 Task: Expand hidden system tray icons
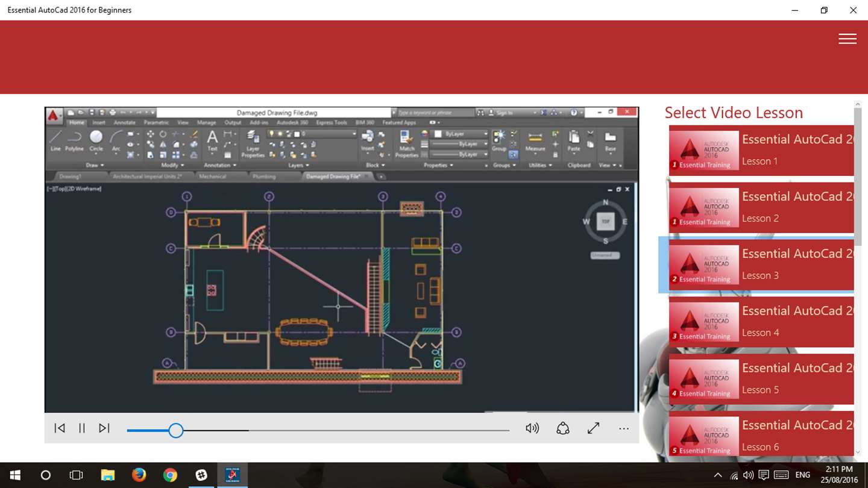tap(717, 475)
